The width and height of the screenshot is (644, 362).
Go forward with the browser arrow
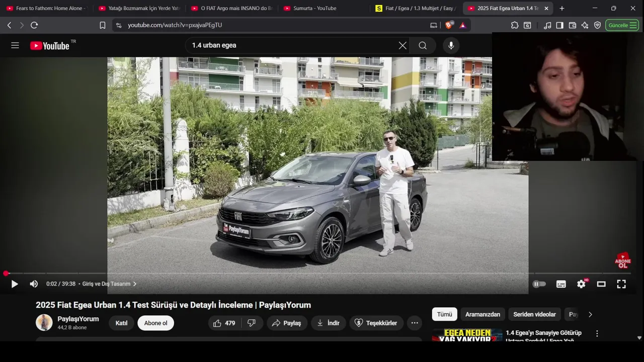[x=22, y=25]
